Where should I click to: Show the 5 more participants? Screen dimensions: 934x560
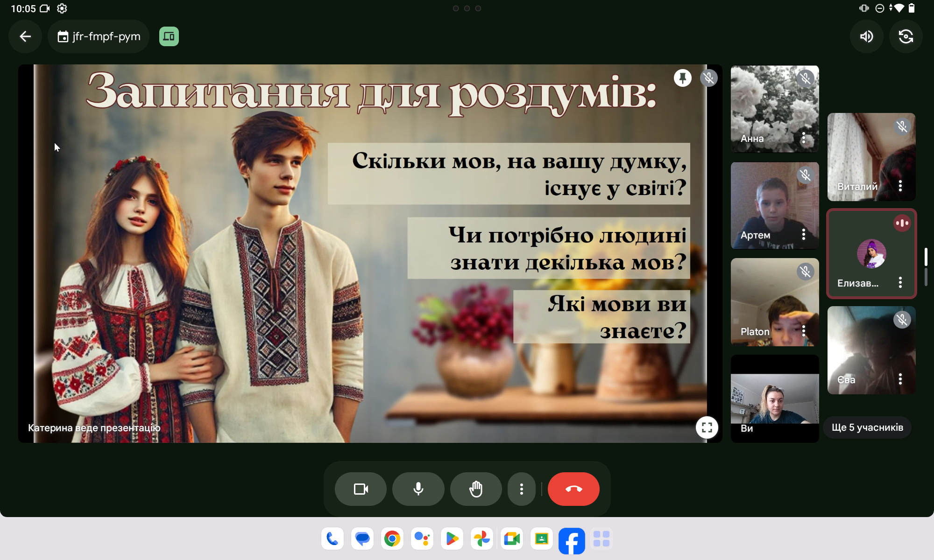[x=867, y=427]
